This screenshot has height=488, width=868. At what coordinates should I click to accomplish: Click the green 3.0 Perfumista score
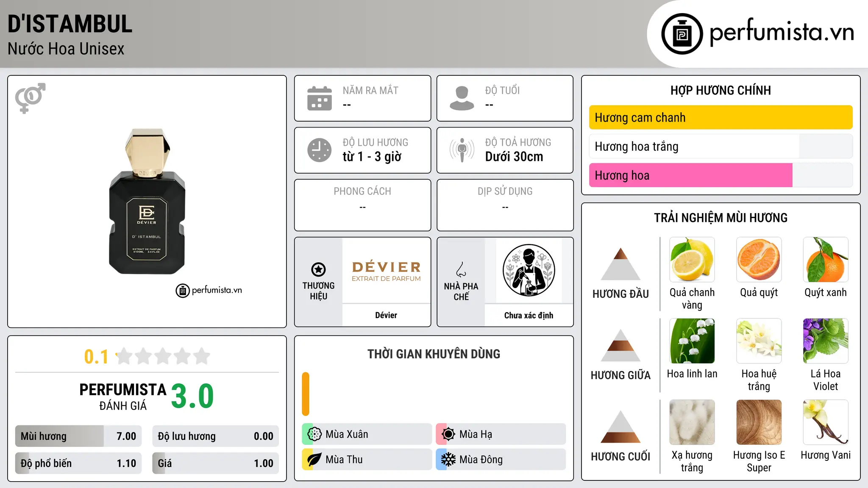192,396
